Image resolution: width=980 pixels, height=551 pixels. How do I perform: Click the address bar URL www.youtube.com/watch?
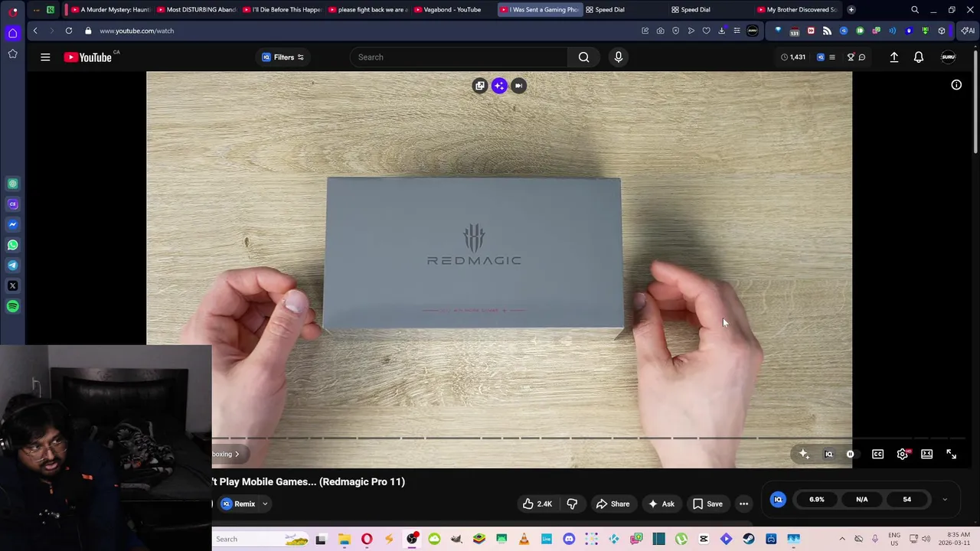[x=136, y=31]
